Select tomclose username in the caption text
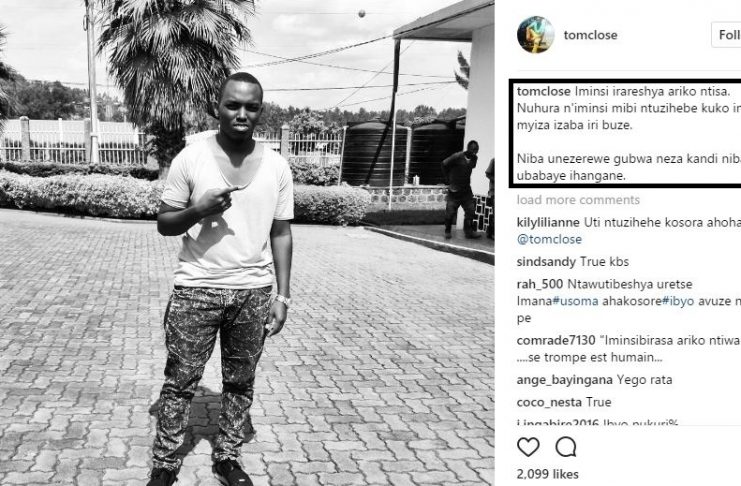 [544, 91]
